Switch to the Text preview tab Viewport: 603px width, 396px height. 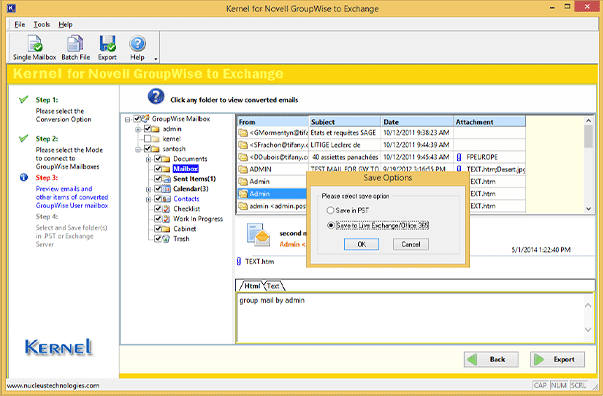tap(273, 286)
